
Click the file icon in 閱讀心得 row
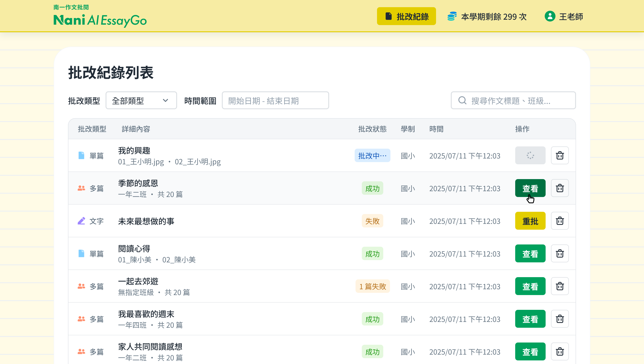pos(81,254)
